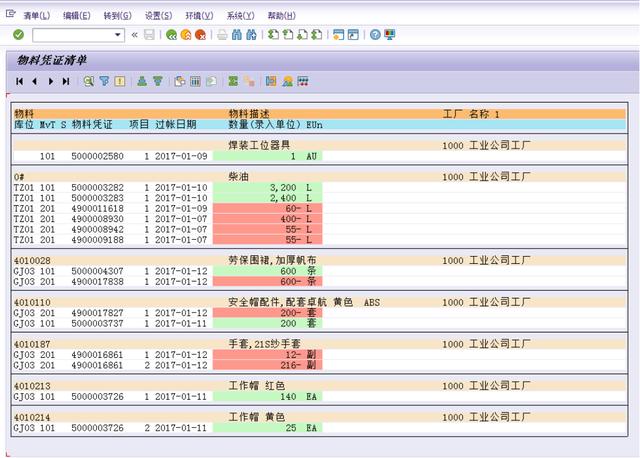The image size is (640, 458).
Task: Select material document 4900017838
Action: click(x=98, y=282)
